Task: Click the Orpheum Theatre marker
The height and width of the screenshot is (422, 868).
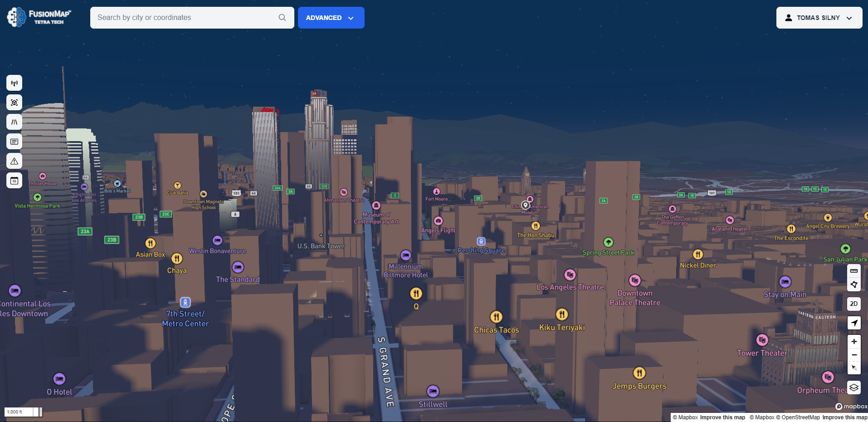Action: click(828, 377)
